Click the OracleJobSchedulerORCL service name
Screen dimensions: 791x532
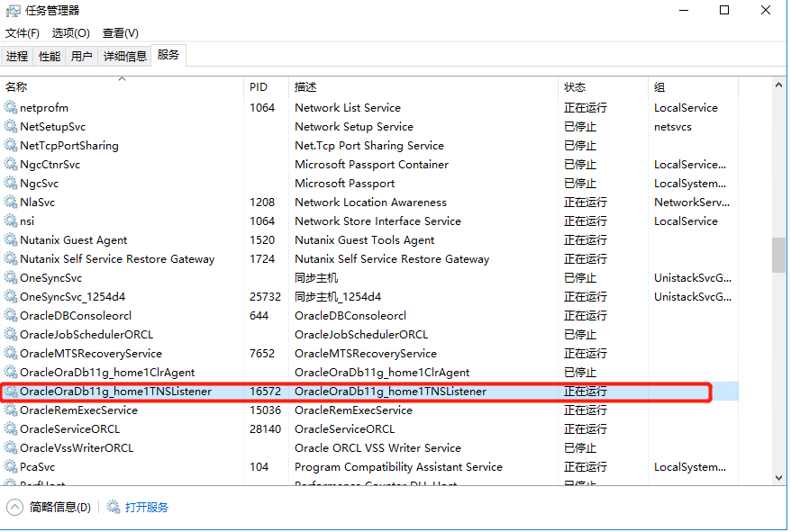[x=86, y=334]
